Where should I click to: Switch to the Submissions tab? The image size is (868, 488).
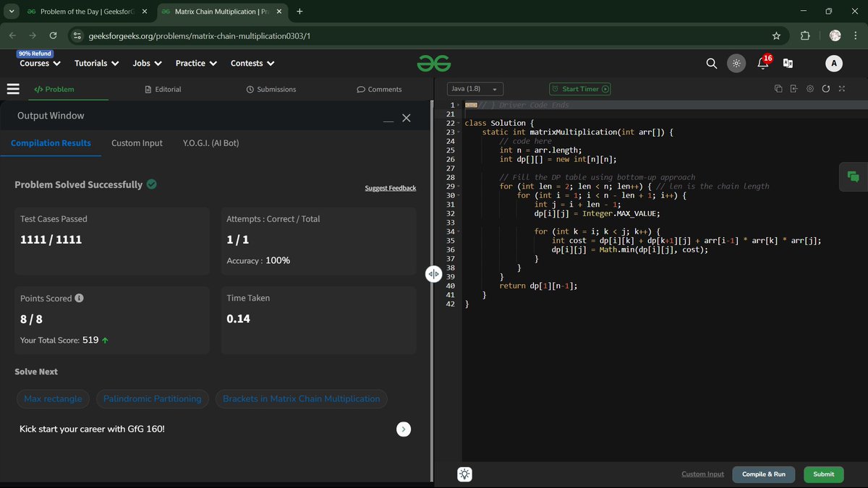[271, 90]
